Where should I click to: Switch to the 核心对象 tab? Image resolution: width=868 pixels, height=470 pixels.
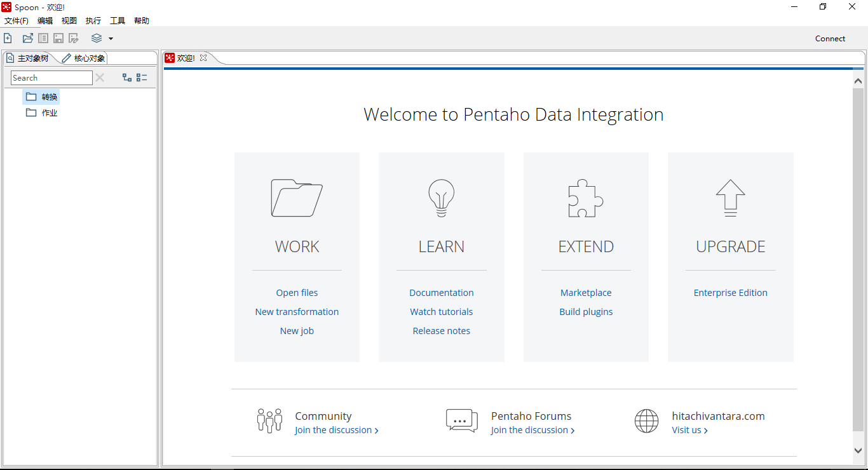[84, 58]
